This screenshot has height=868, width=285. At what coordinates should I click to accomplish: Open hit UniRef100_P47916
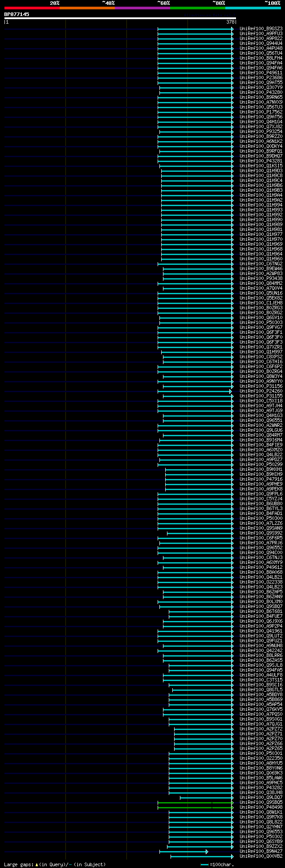click(x=261, y=479)
